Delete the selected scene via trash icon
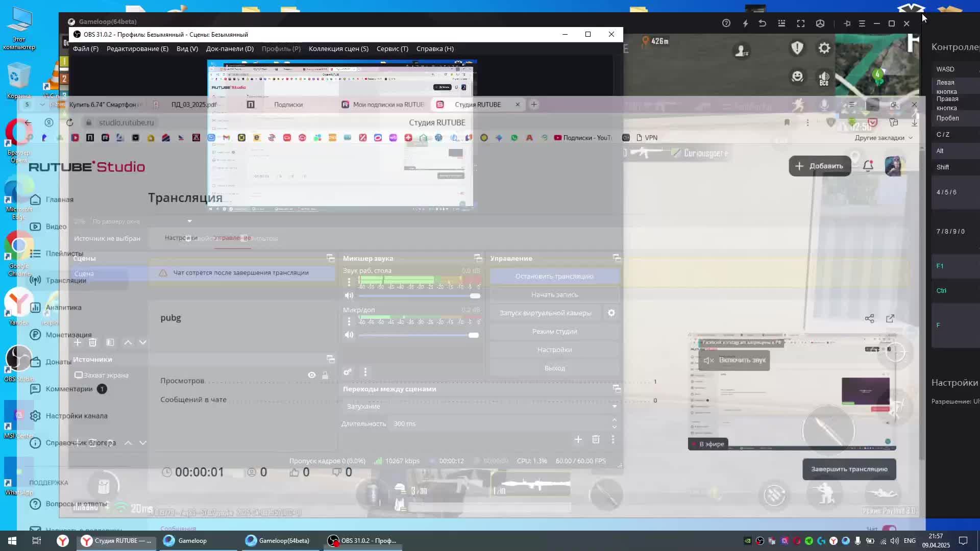 click(x=93, y=342)
